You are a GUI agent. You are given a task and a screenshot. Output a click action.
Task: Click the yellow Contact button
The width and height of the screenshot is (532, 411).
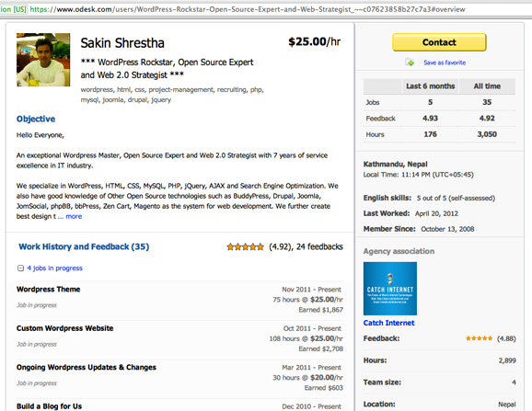click(x=439, y=42)
